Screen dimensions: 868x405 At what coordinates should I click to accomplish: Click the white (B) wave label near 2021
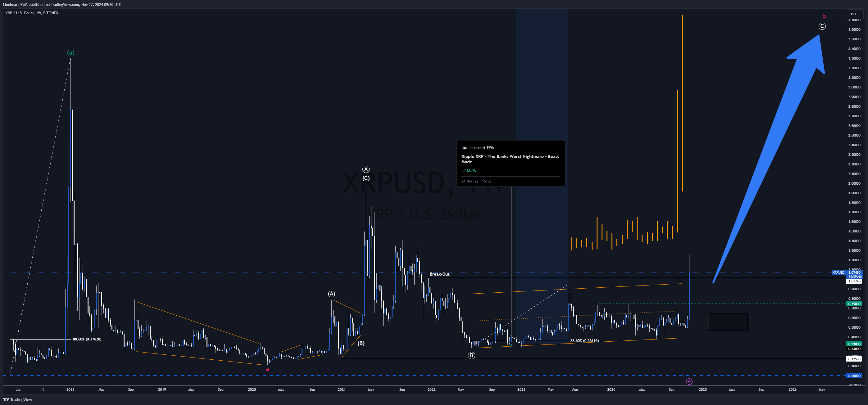click(x=361, y=343)
